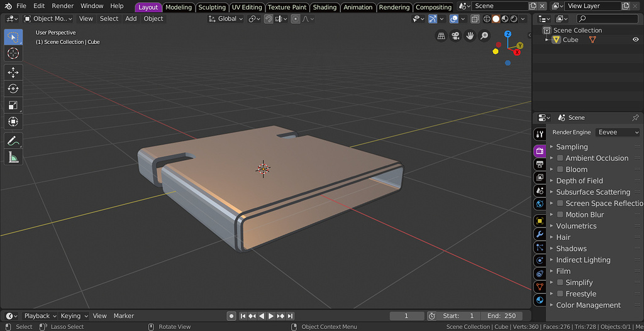Open the Material properties tab
Viewport: 644px width, 331px height.
540,300
